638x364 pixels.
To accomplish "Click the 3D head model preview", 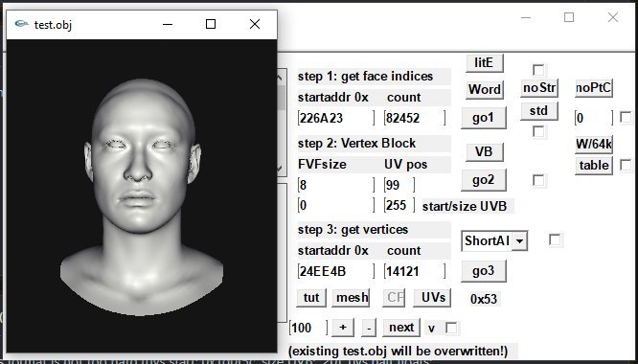I will [x=142, y=195].
